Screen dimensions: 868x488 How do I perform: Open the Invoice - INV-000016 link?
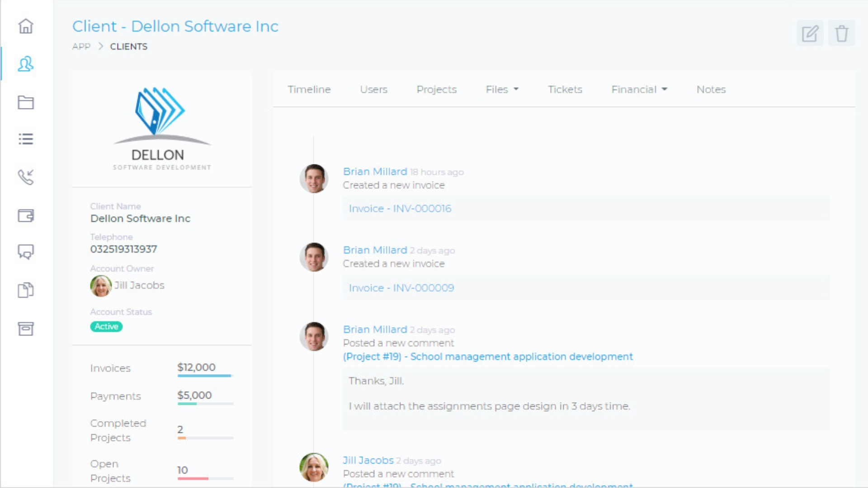pyautogui.click(x=400, y=209)
